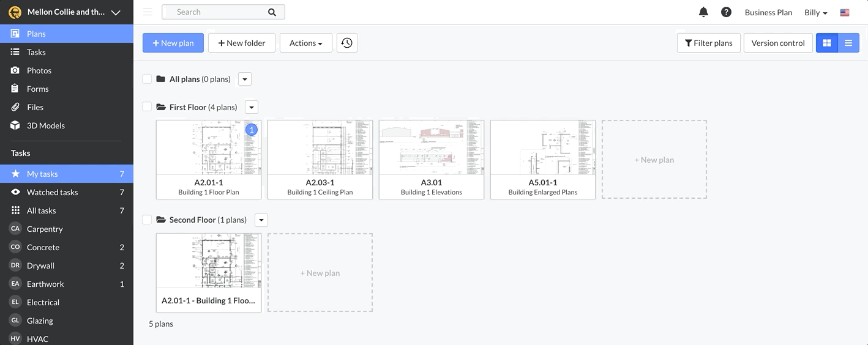Click the blue badge on A2.01-1 plan

pos(251,130)
